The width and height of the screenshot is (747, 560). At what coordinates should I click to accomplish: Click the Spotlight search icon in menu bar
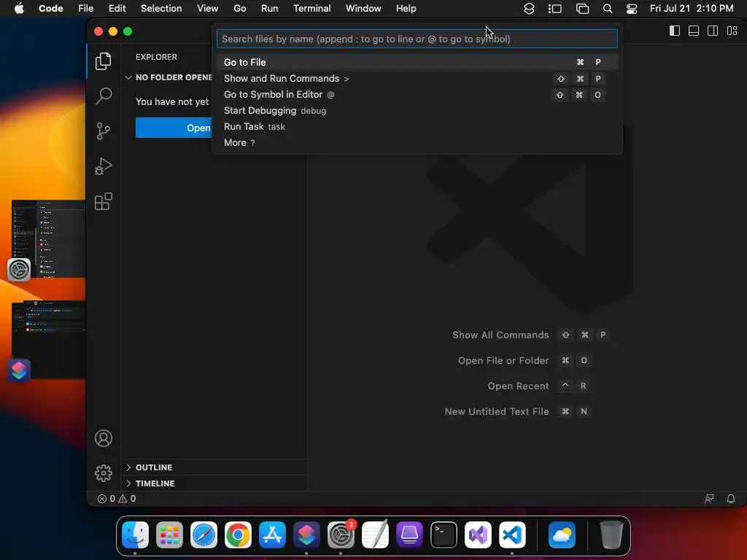pyautogui.click(x=608, y=9)
